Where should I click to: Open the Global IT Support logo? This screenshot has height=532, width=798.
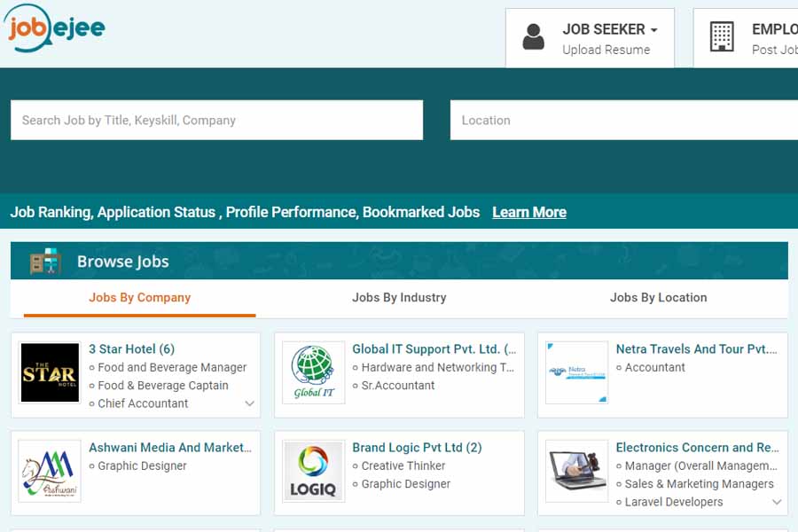pyautogui.click(x=313, y=373)
